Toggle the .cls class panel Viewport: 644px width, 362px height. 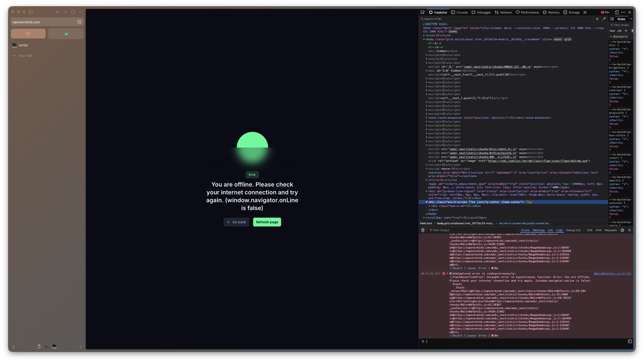pyautogui.click(x=619, y=31)
